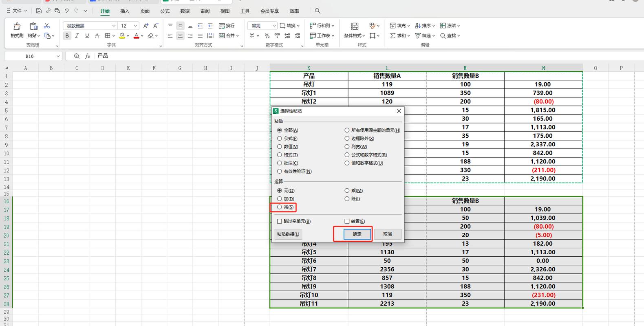Open the 文件 file menu
The width and height of the screenshot is (644, 326).
[17, 11]
